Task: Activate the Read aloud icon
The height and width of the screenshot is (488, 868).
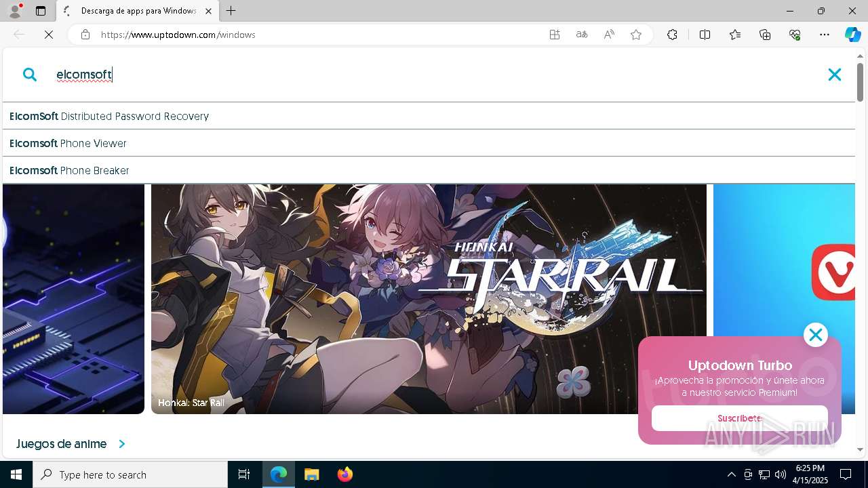Action: 609,35
